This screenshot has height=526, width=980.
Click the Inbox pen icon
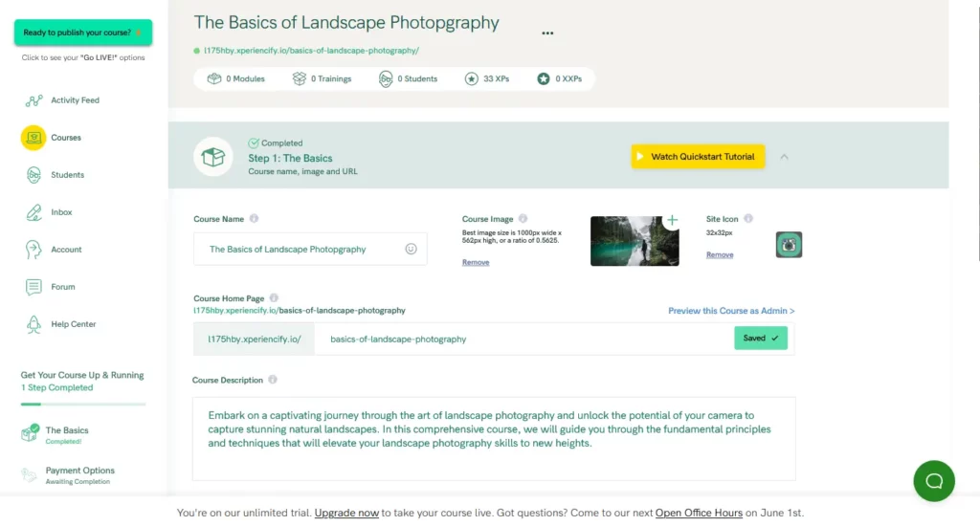33,212
